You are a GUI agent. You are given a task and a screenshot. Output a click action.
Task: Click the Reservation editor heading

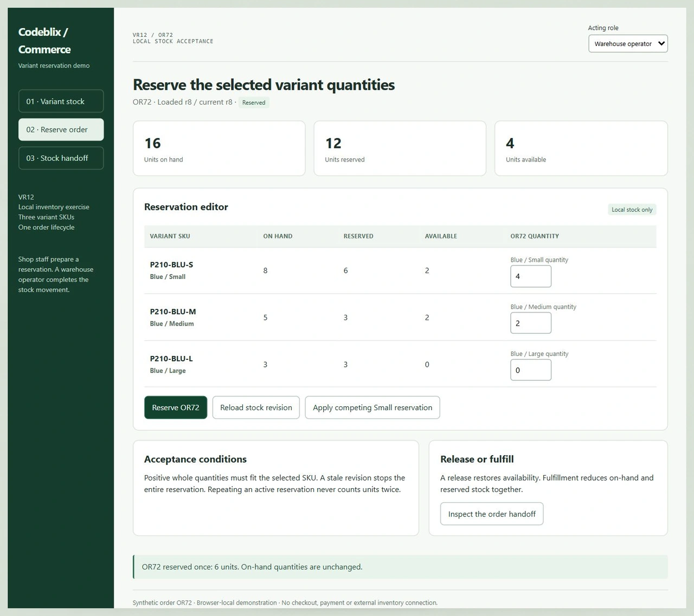pyautogui.click(x=186, y=207)
